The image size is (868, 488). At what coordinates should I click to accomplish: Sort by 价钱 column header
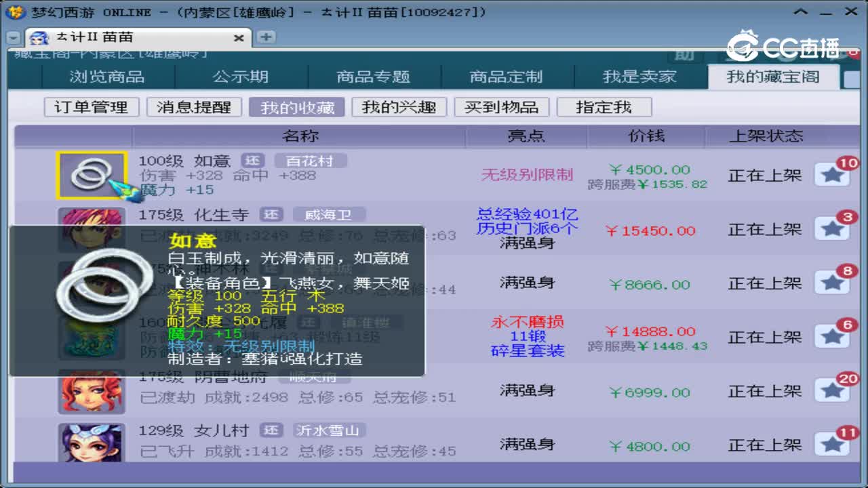pyautogui.click(x=646, y=136)
